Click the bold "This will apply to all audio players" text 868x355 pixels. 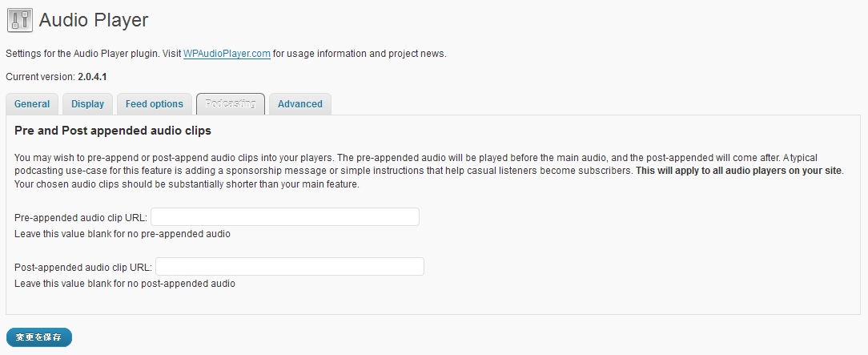(738, 171)
